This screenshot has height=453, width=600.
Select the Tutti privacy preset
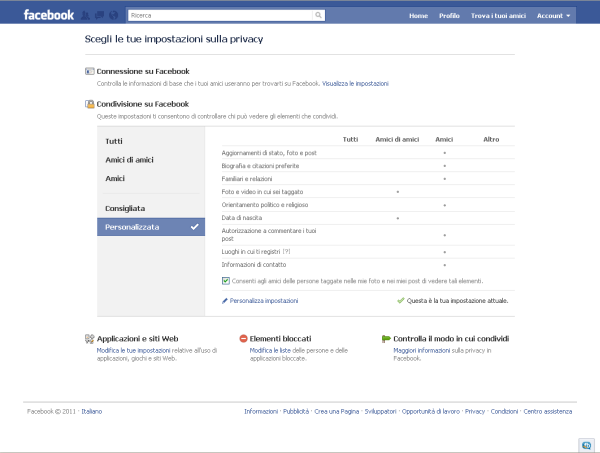coord(151,141)
